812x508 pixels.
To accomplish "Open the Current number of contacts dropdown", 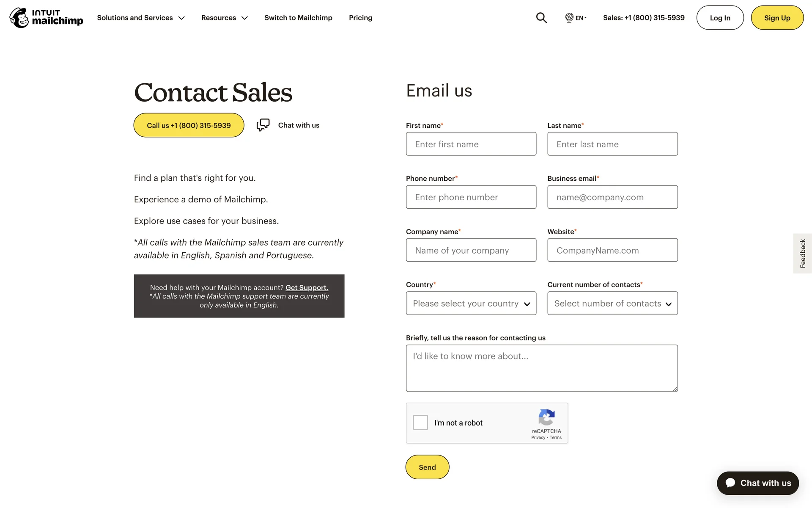I will click(x=612, y=303).
